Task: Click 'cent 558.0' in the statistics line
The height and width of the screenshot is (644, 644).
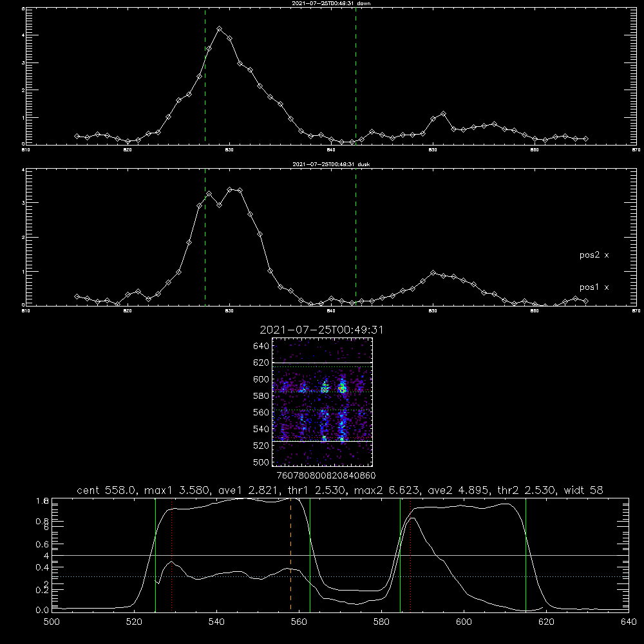Action: click(106, 490)
